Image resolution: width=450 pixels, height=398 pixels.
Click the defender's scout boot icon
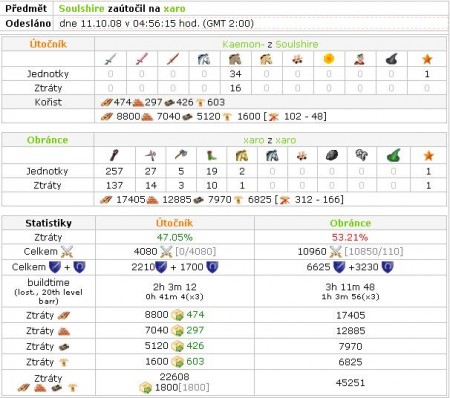(212, 155)
